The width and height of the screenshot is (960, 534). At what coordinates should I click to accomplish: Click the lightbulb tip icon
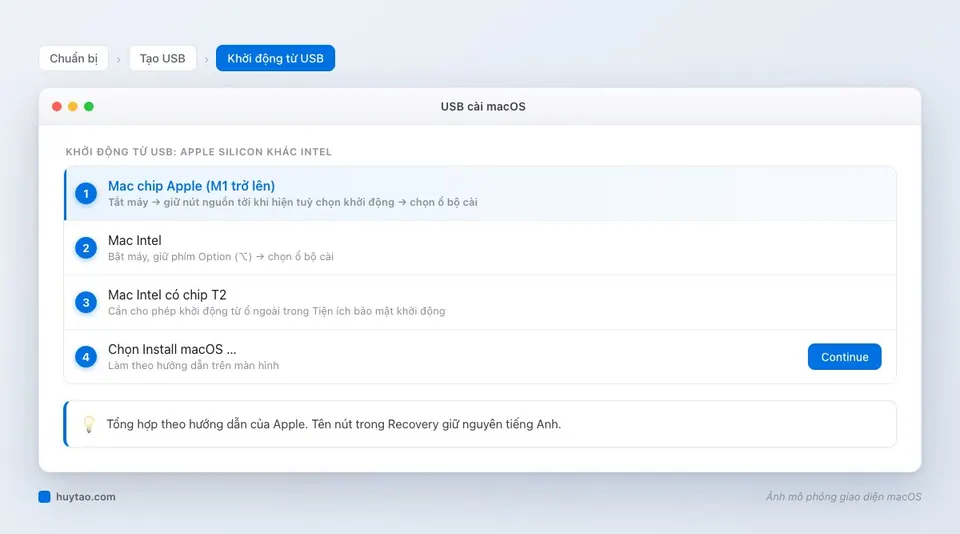coord(89,424)
